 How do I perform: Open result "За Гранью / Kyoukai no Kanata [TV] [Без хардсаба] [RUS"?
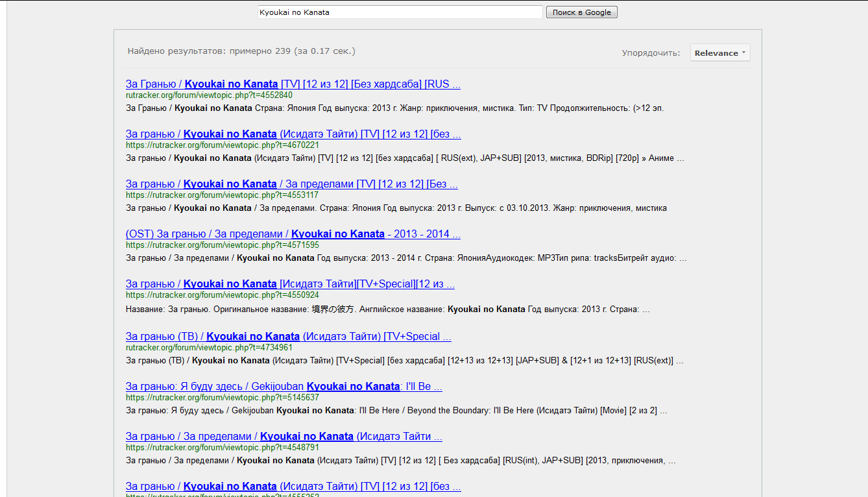tap(293, 84)
